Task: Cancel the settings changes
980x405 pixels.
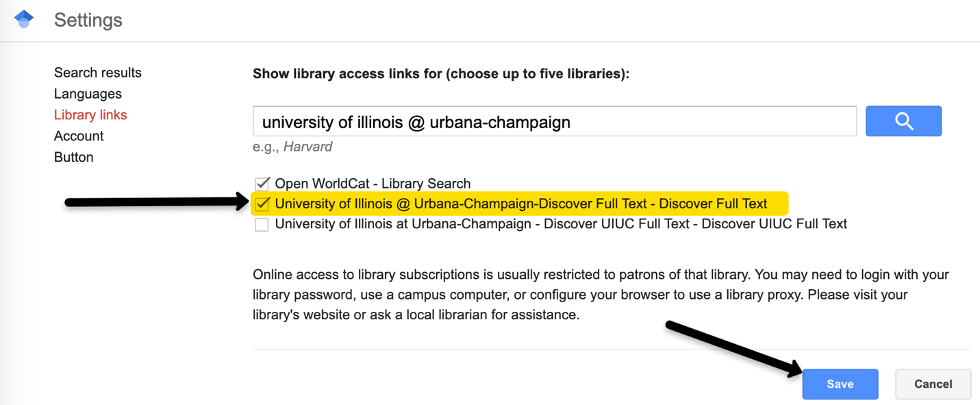Action: click(x=933, y=384)
